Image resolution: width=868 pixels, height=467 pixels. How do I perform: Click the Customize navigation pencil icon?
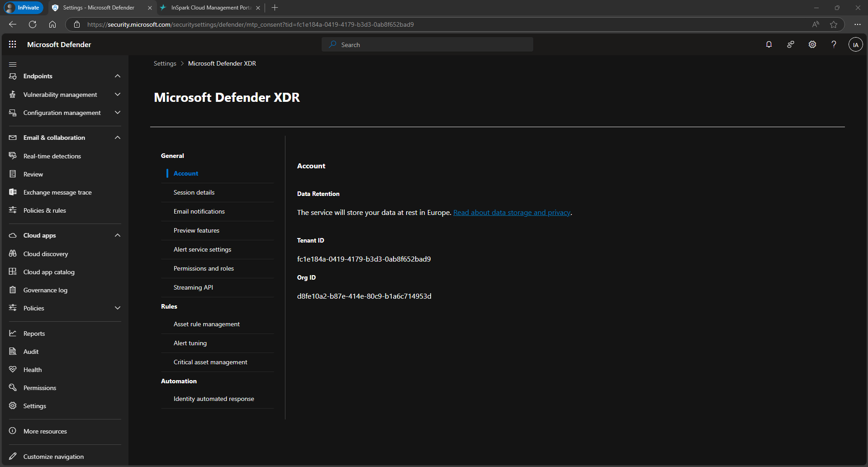point(13,457)
